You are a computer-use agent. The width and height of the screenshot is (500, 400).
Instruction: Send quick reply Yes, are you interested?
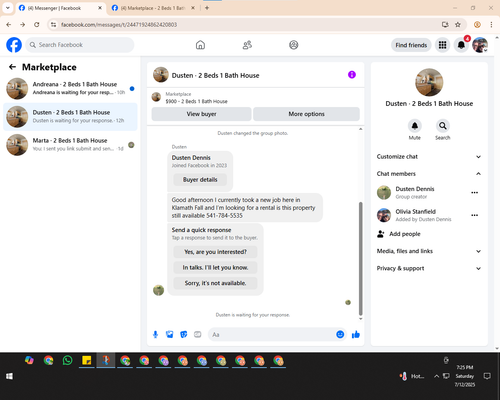[x=215, y=252]
